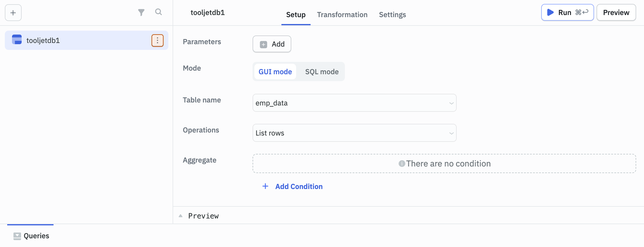The height and width of the screenshot is (247, 644).
Task: Open query search magnifier icon
Action: 158,12
